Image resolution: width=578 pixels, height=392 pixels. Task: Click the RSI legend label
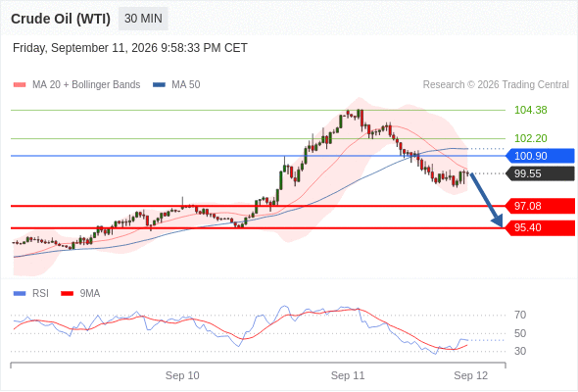40,294
